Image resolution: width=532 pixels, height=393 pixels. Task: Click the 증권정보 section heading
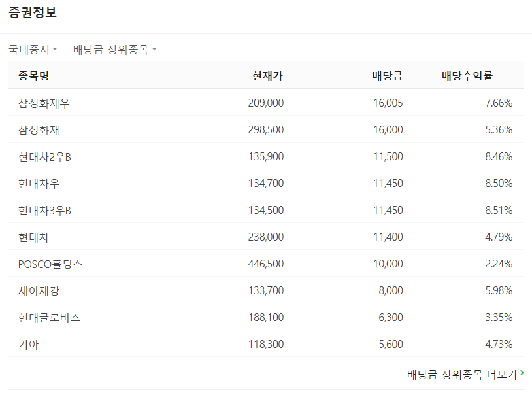(x=33, y=12)
